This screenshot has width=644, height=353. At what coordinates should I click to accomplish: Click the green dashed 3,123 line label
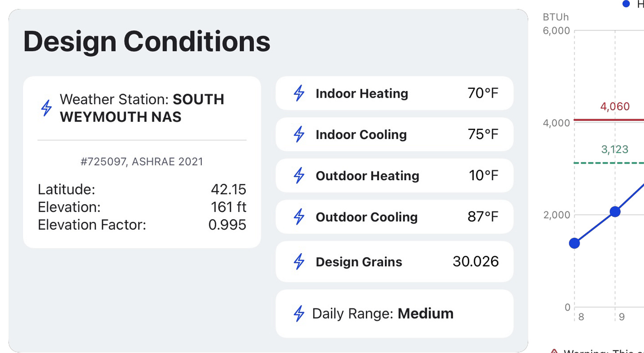(615, 149)
